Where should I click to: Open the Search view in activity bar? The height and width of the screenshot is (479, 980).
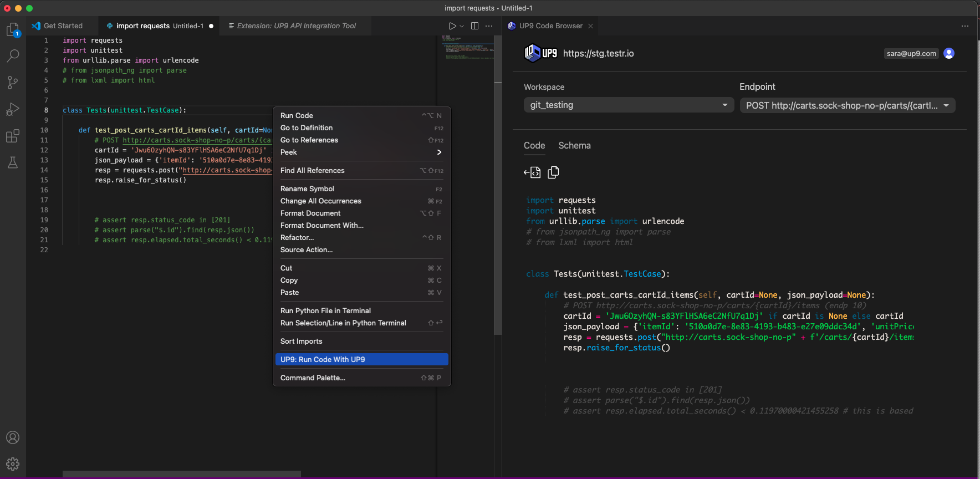tap(13, 55)
